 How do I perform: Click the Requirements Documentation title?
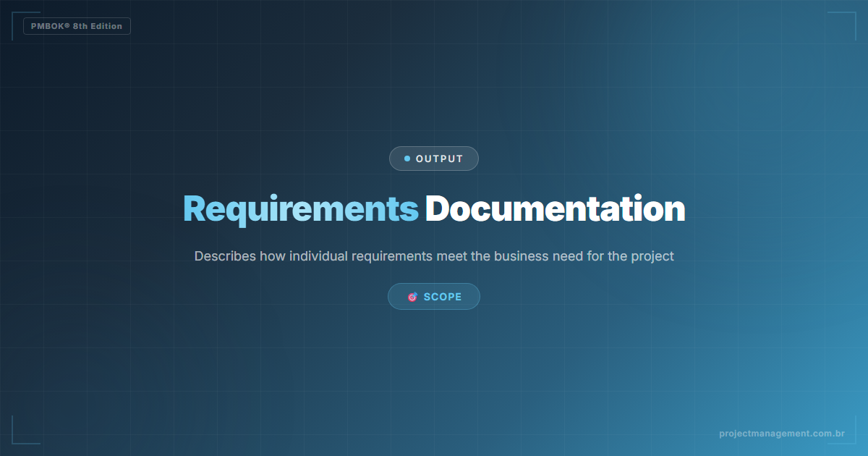click(434, 208)
